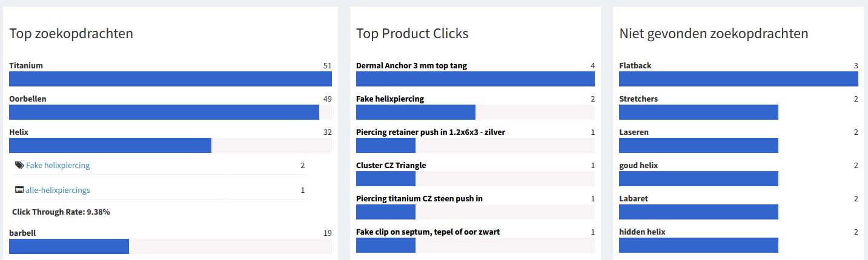Select the goud helix search term
The width and height of the screenshot is (868, 260).
click(638, 165)
